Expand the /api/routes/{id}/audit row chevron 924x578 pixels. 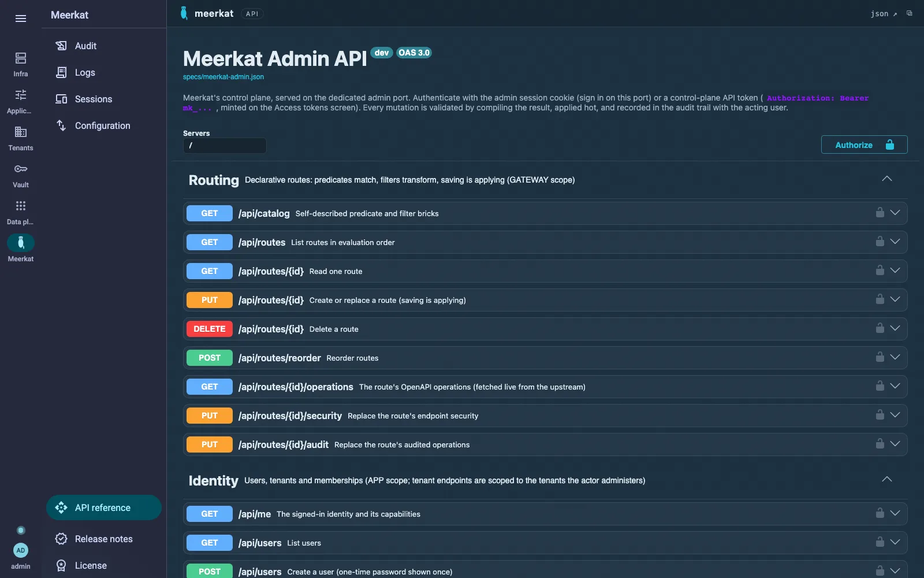point(895,444)
